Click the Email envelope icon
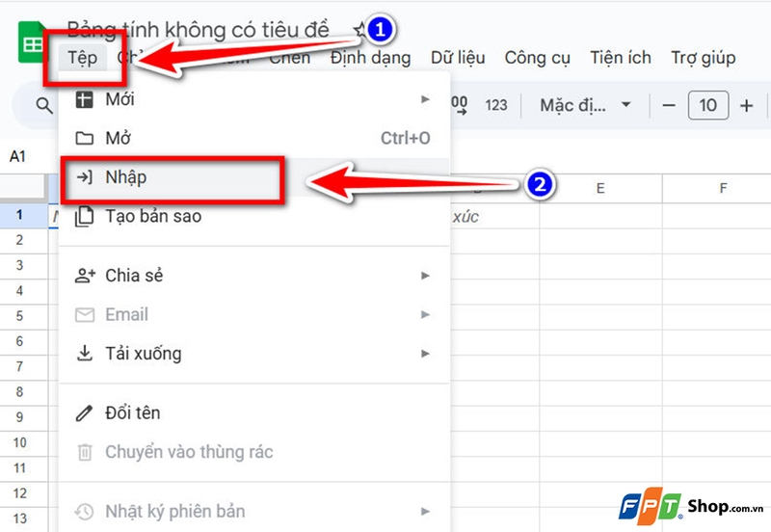 click(85, 315)
